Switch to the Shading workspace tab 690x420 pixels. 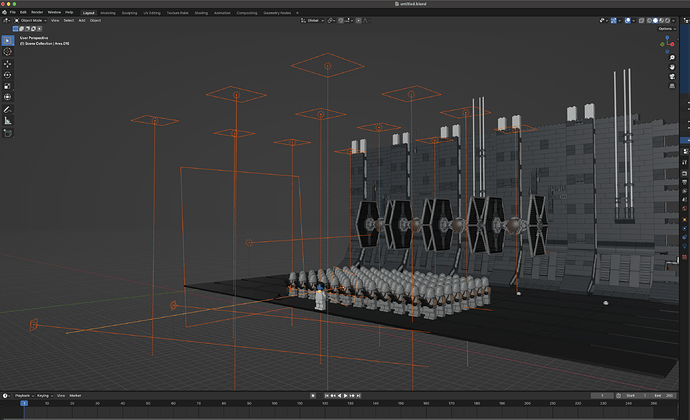point(201,13)
